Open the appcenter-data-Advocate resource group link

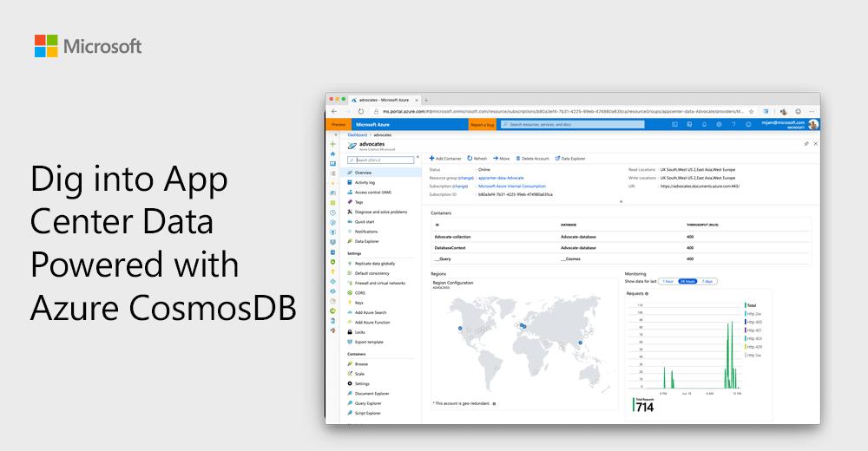[501, 178]
